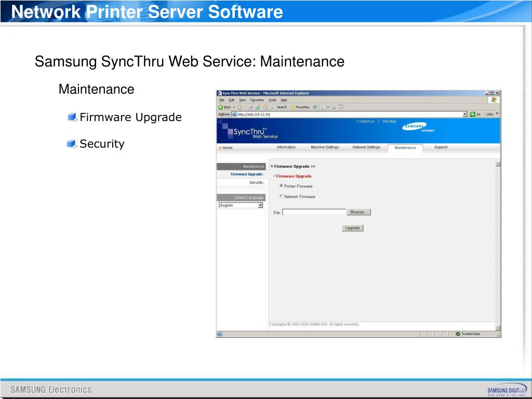Click the Samsung Electronics logo in banner
The image size is (532, 399).
[417, 127]
